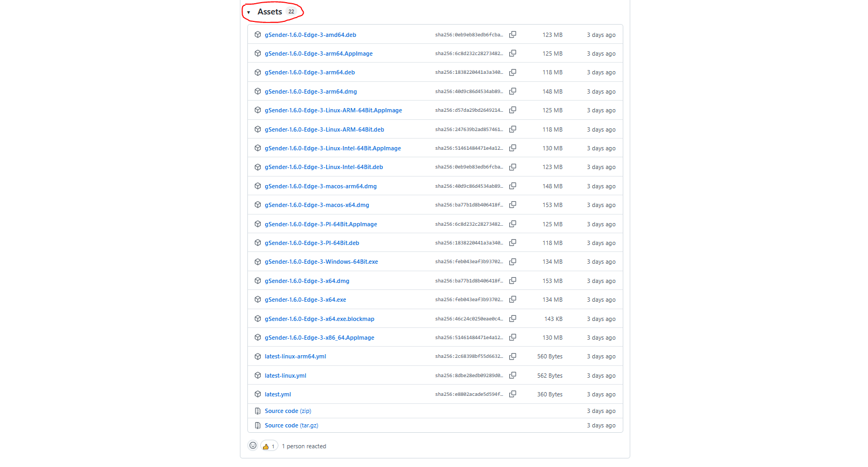The width and height of the screenshot is (868, 467).
Task: Download gSender Windows-64Bit.exe installer
Action: 321,262
